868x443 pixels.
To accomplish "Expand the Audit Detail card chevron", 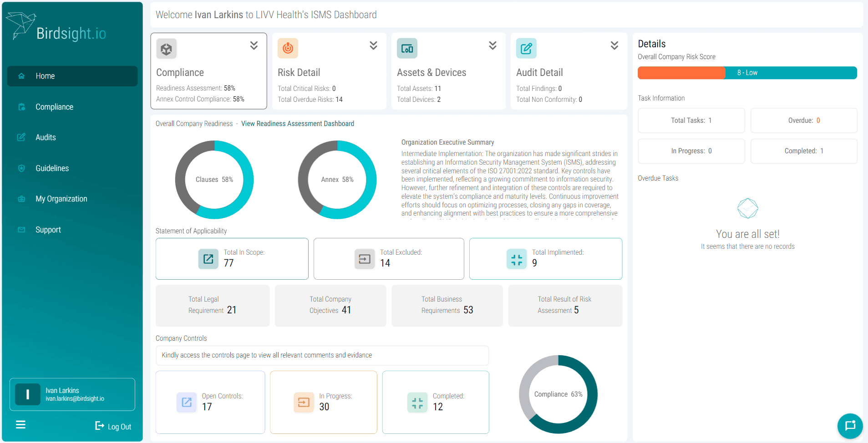I will pos(614,45).
